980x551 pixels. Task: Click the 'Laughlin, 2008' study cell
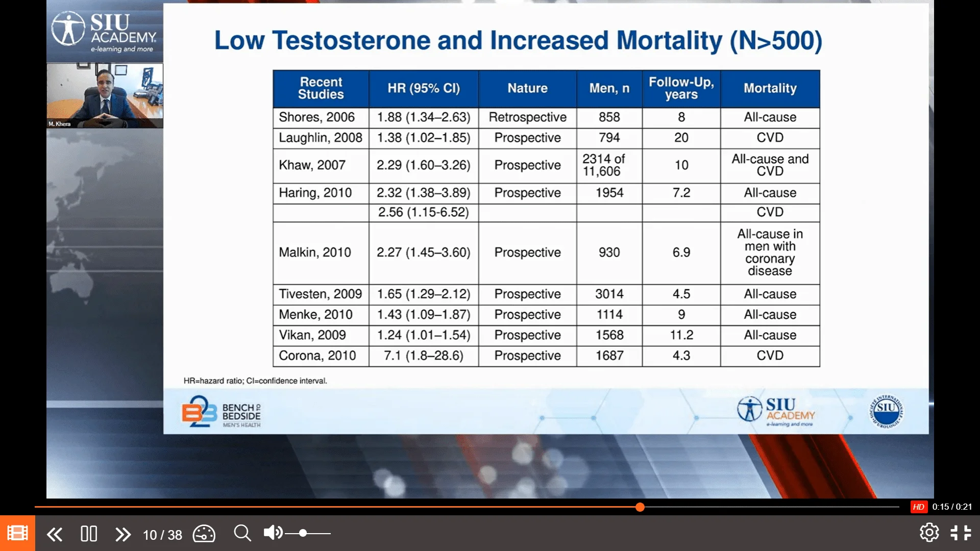(x=321, y=138)
